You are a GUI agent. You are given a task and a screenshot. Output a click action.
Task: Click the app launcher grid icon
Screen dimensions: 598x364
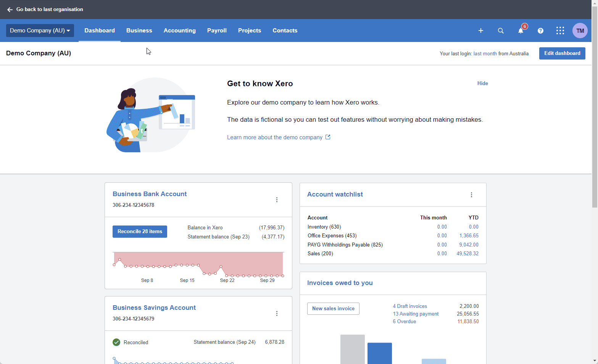pos(560,31)
